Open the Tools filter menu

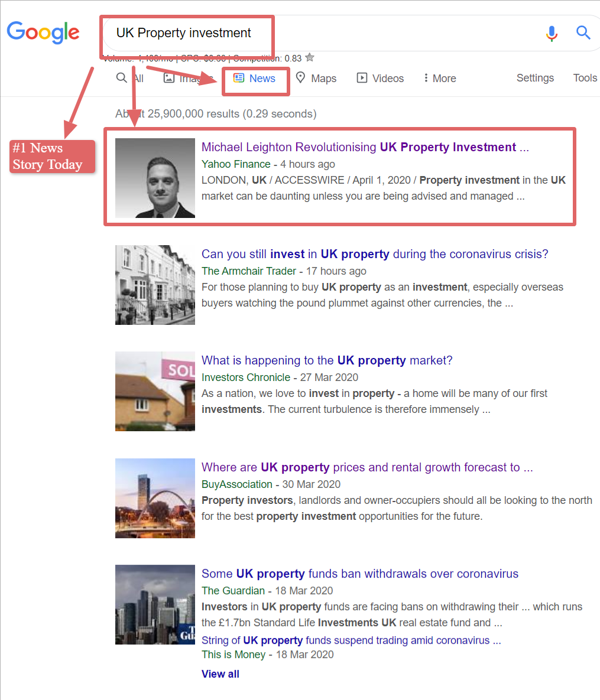tap(585, 78)
